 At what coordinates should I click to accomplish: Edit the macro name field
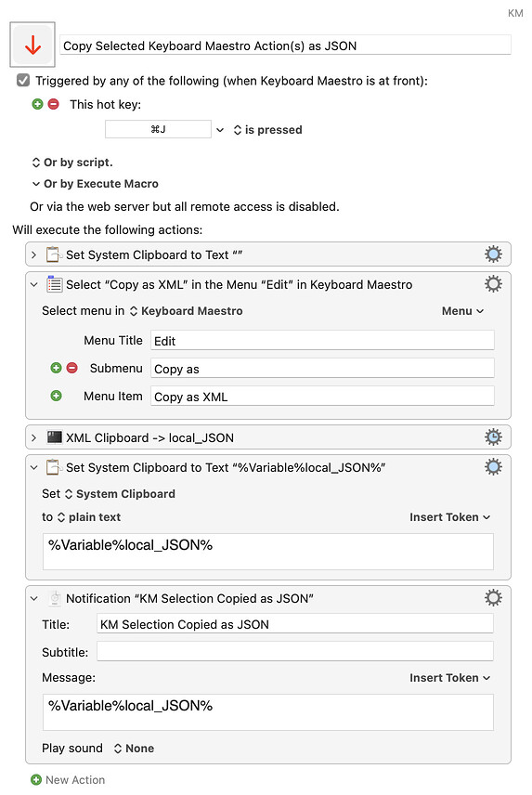click(x=285, y=46)
